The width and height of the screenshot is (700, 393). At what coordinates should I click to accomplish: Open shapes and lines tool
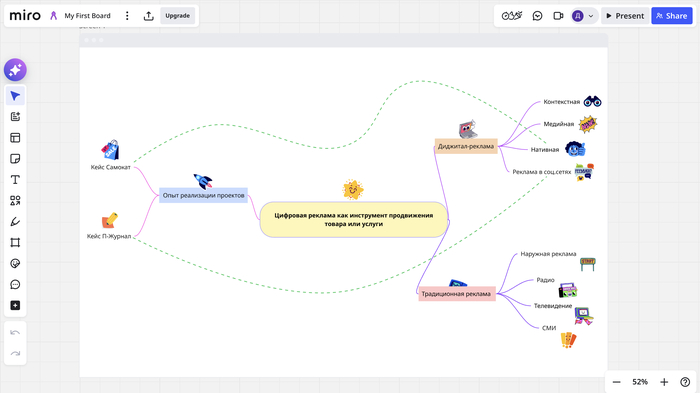pos(15,201)
